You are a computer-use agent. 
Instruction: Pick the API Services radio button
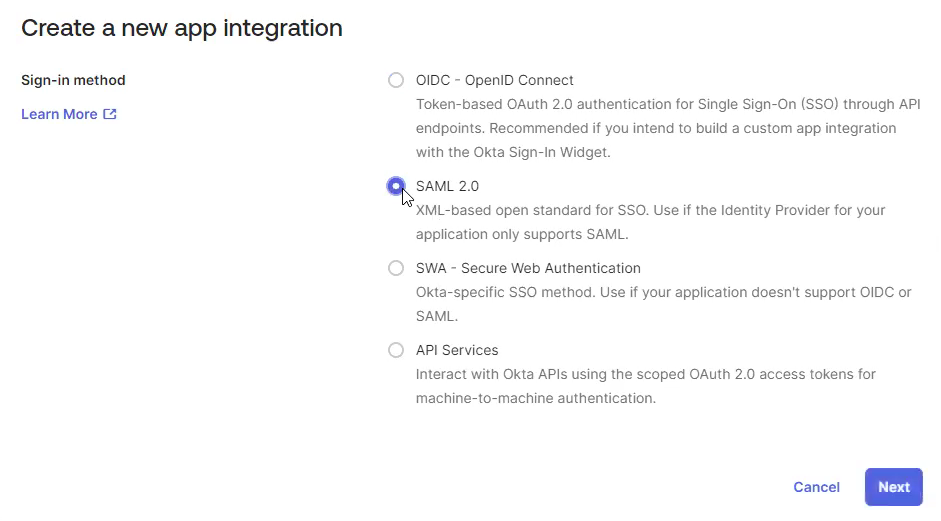pos(396,350)
